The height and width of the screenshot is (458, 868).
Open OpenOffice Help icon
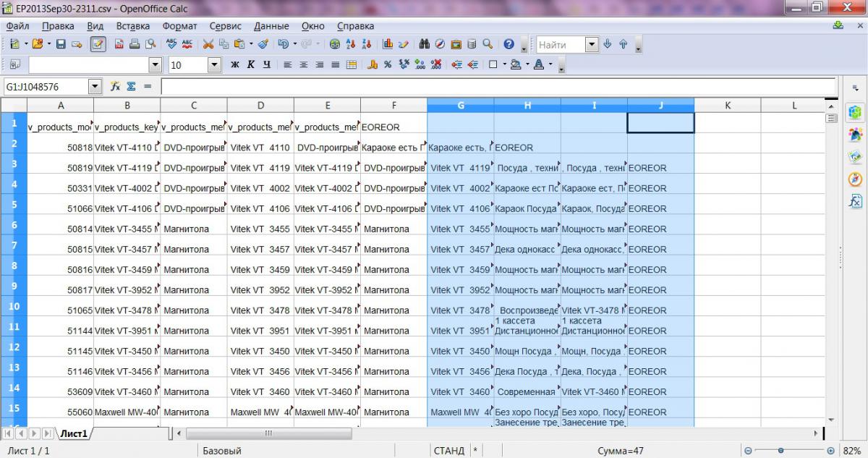tap(509, 44)
